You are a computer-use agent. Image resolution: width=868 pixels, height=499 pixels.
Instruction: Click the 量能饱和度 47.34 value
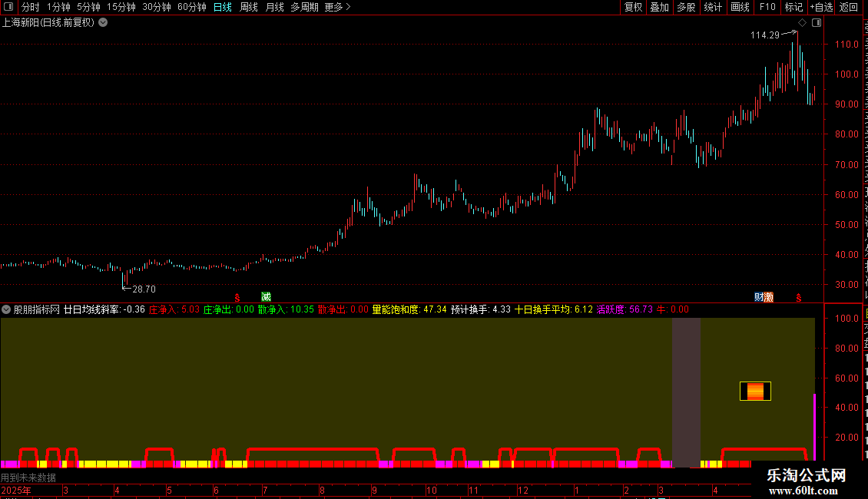tap(409, 310)
